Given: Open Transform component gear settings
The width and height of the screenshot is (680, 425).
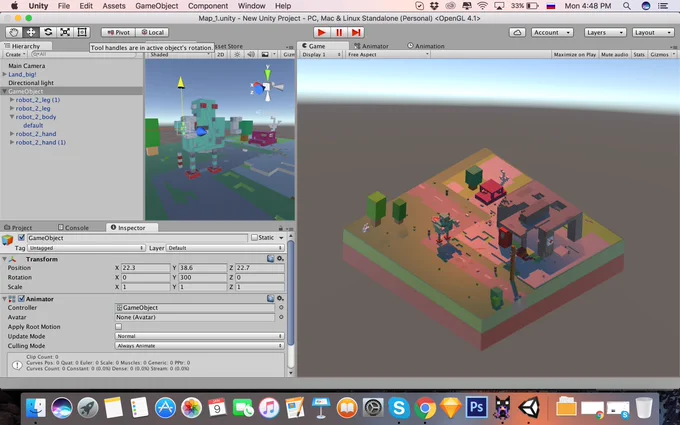Looking at the screenshot, I should [280, 258].
